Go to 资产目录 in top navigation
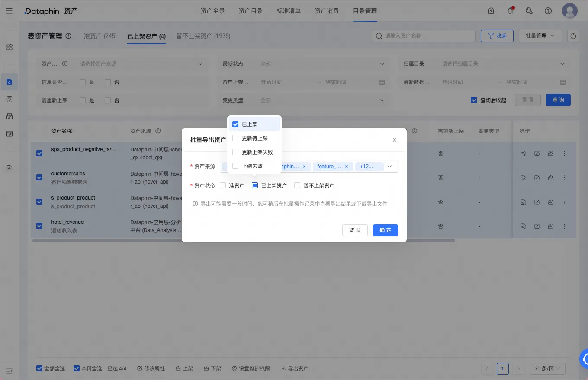 tap(251, 11)
